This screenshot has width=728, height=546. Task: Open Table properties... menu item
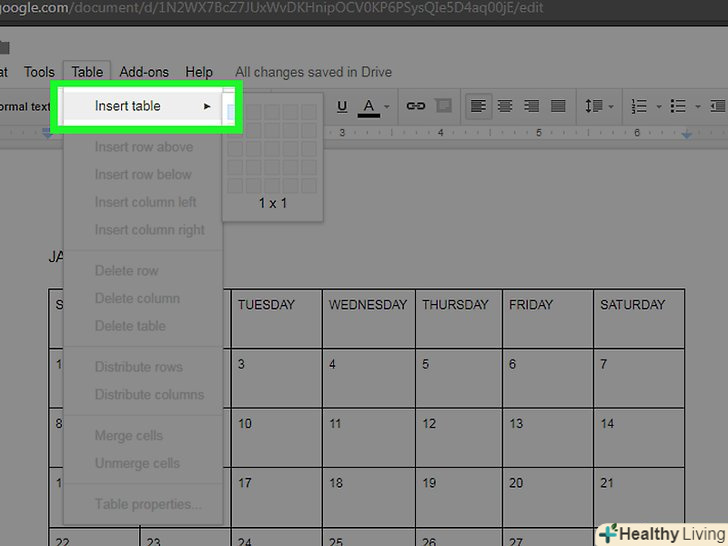[143, 504]
